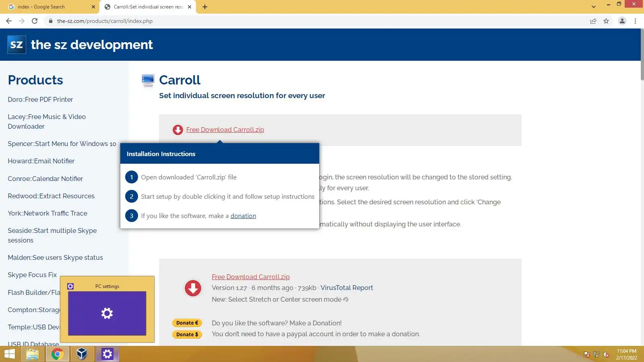Click the address bar URL
This screenshot has height=362, width=644.
coord(105,21)
